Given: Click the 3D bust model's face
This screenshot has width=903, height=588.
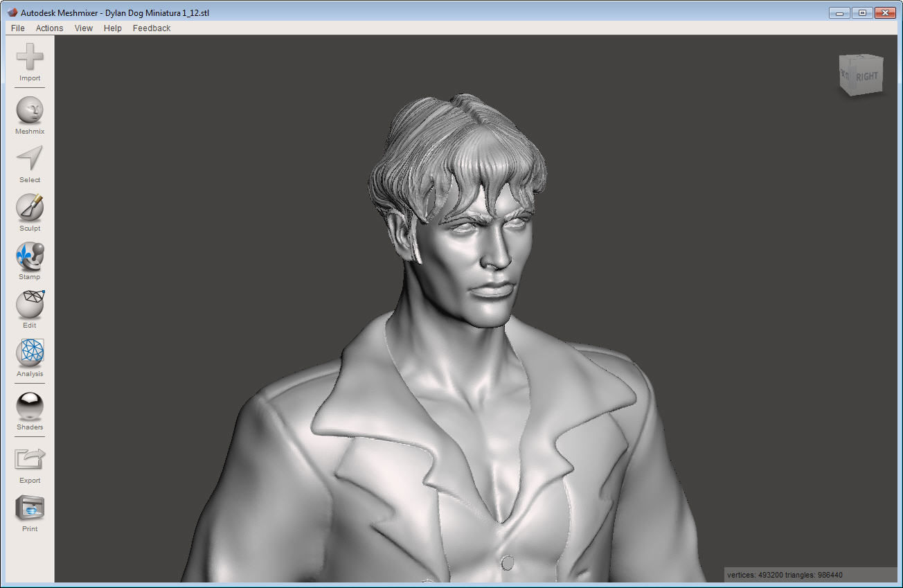Looking at the screenshot, I should click(x=481, y=260).
